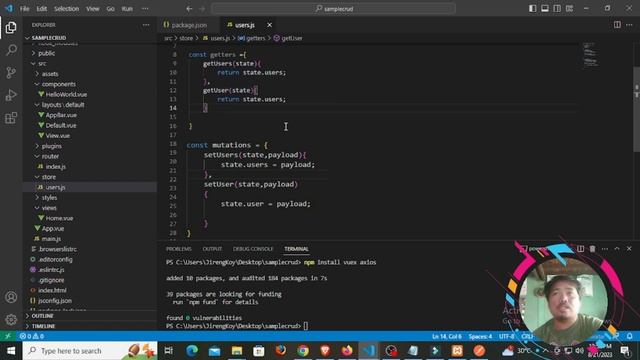Viewport: 640px width, 360px height.
Task: Open the Selection menu
Action: (x=67, y=9)
